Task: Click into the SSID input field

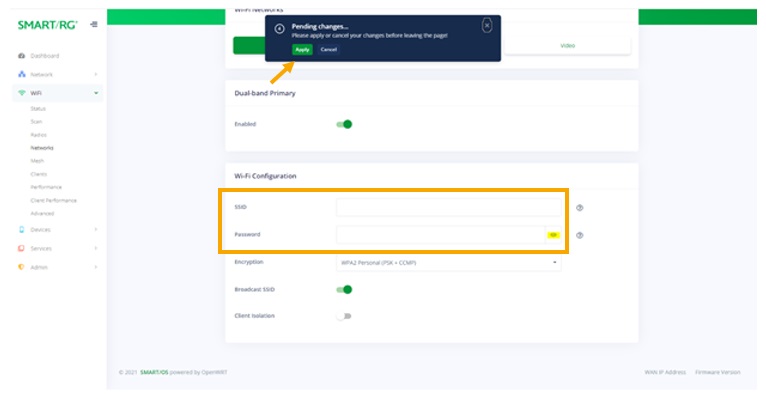Action: 448,208
